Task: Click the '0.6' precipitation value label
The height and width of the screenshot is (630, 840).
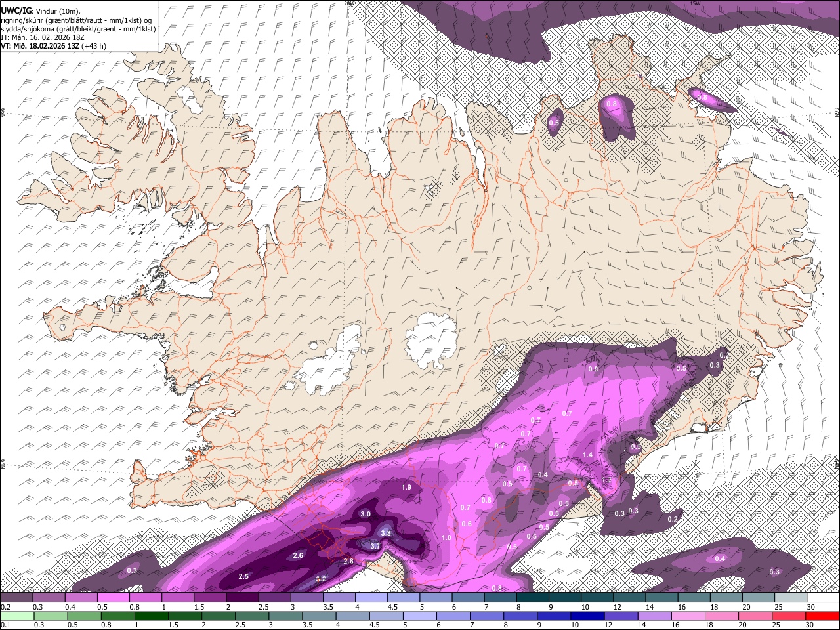Action: click(467, 524)
